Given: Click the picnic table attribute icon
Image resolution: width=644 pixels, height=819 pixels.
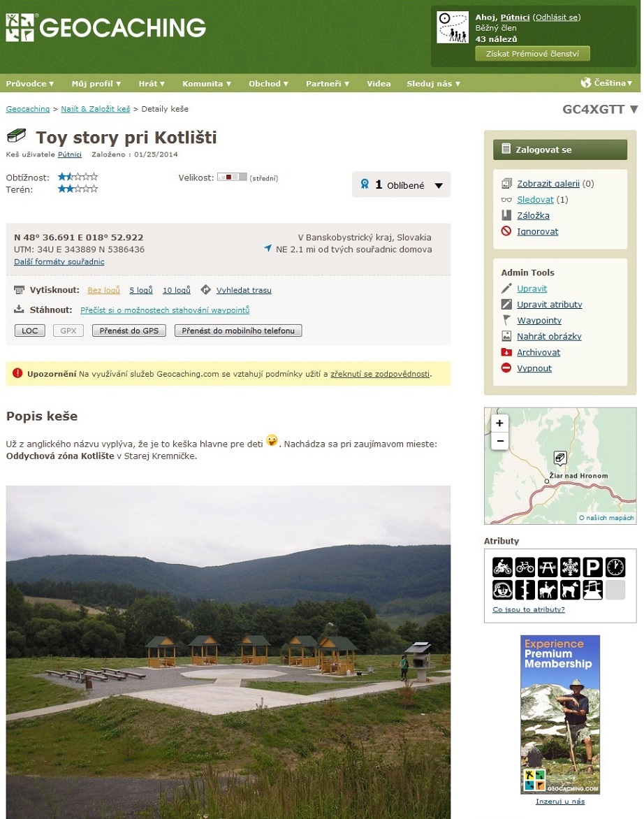Looking at the screenshot, I should [x=548, y=567].
